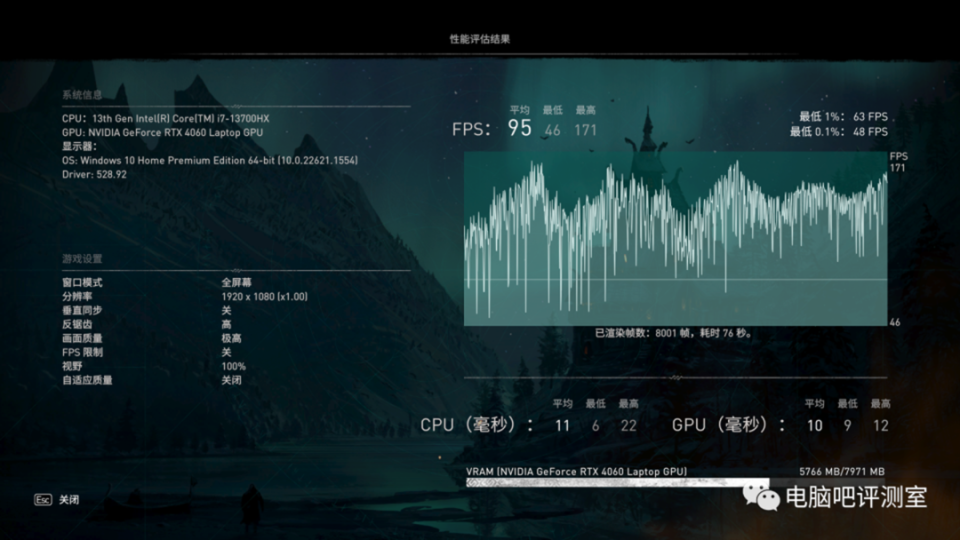Click the FPS: label above the graph

click(x=471, y=129)
